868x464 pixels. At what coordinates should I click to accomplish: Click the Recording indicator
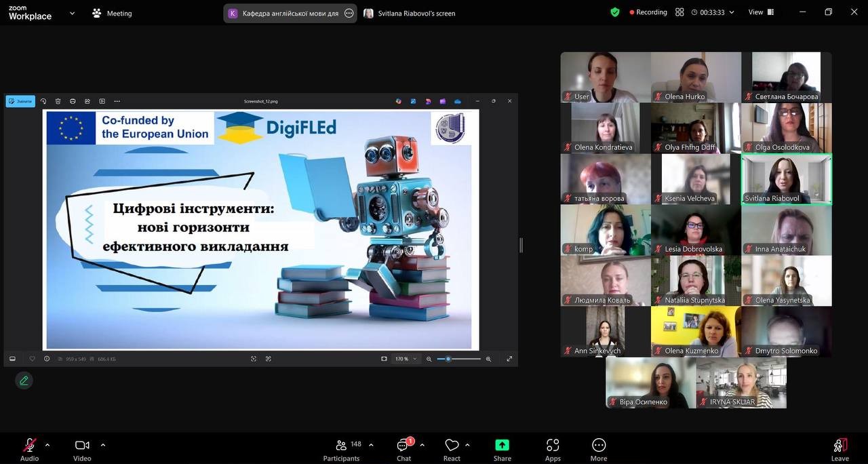point(648,12)
